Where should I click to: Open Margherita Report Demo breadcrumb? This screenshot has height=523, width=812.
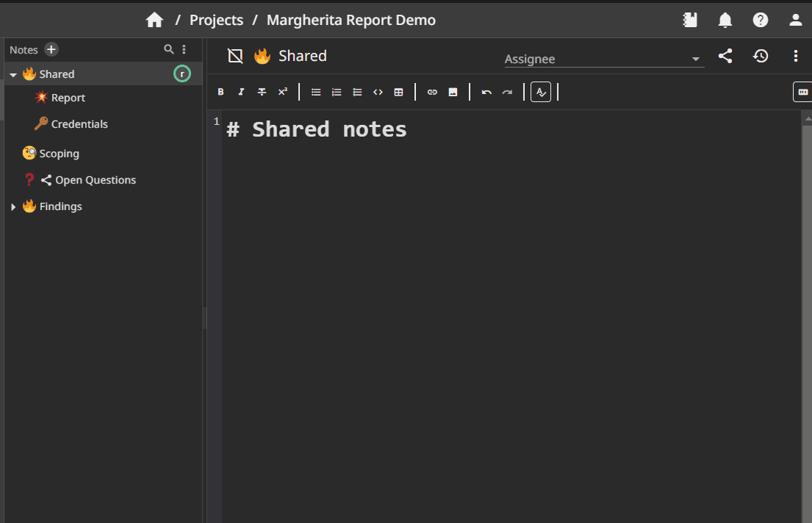[351, 20]
